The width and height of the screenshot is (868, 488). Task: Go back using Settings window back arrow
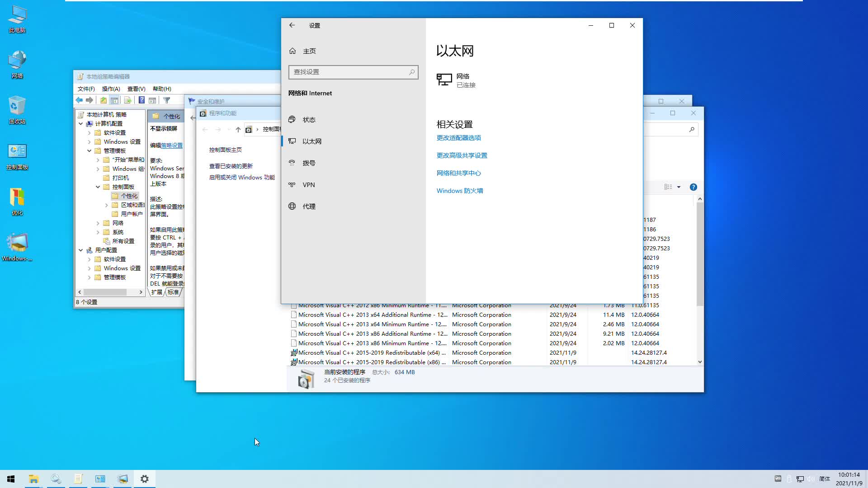(292, 25)
